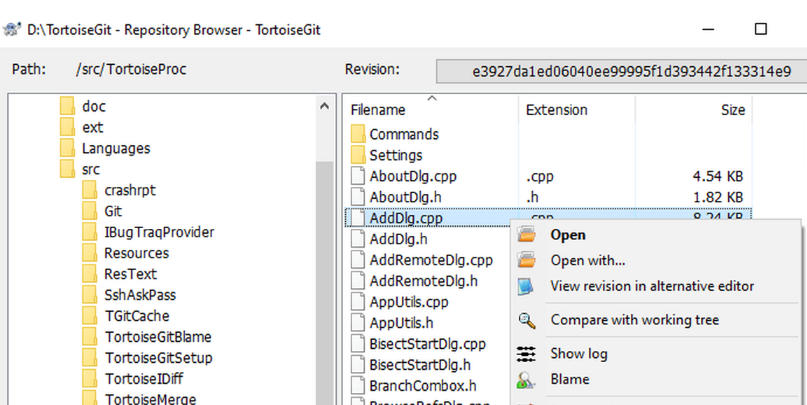The height and width of the screenshot is (405, 807).
Task: Click the 4.54 KB size cell
Action: 718,177
